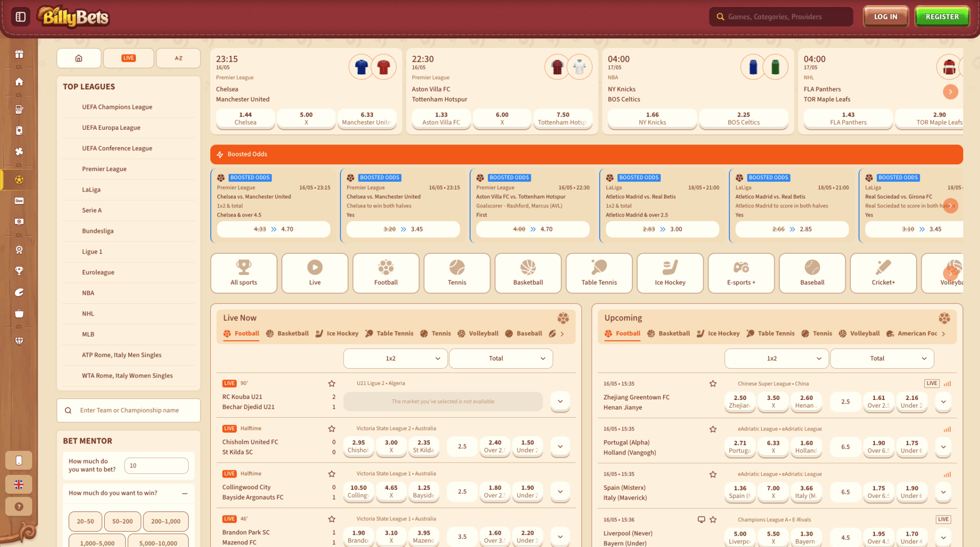The height and width of the screenshot is (547, 980).
Task: Open the Total market dropdown in Live Now
Action: [501, 359]
